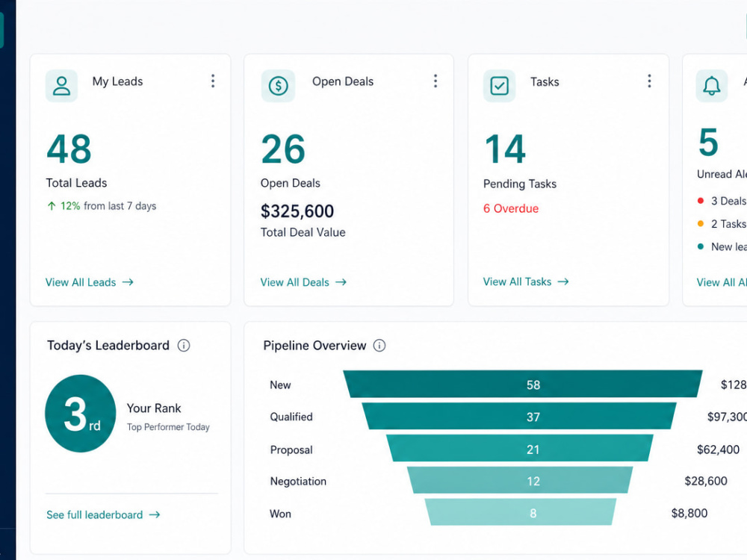Click 12% from last 7 days text

point(108,206)
